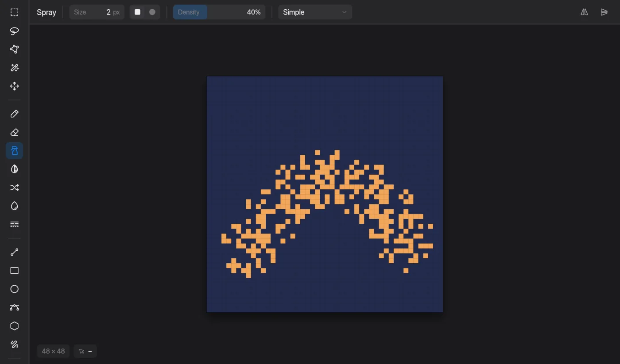Viewport: 620px width, 364px height.
Task: Click the Spray tool name label
Action: pos(46,12)
